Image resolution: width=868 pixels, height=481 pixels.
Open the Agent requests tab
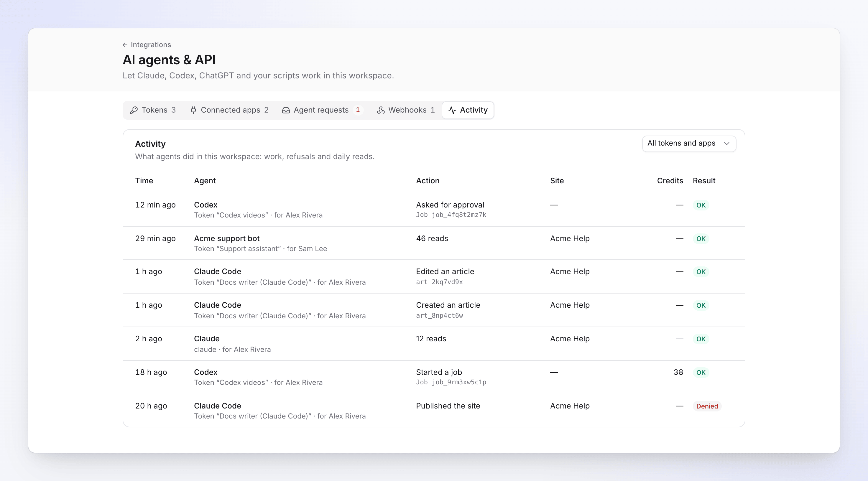(323, 110)
